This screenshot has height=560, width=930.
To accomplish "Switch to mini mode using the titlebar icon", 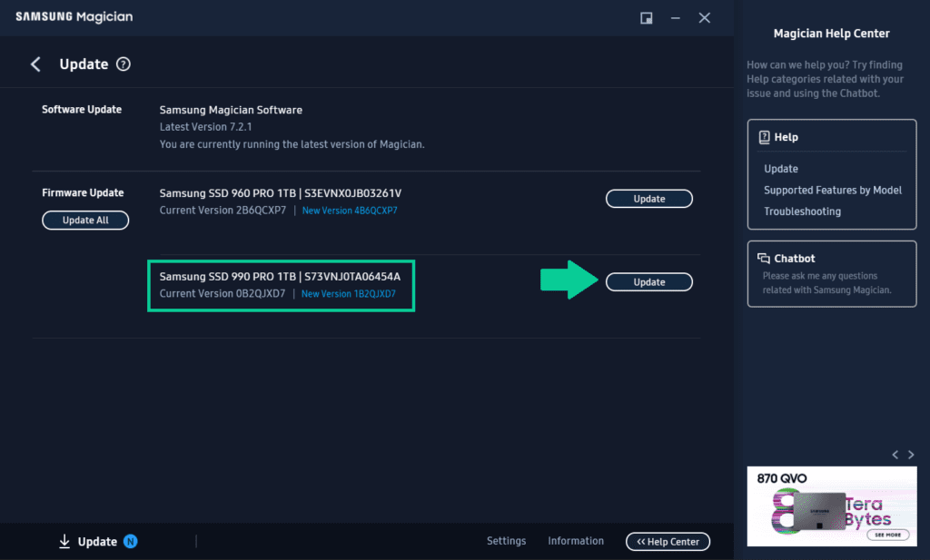I will tap(646, 17).
